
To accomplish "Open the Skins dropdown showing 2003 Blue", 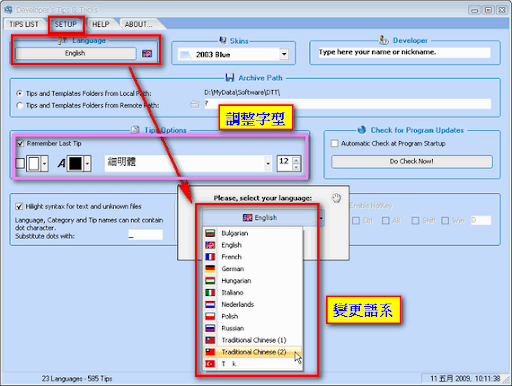I will point(284,54).
